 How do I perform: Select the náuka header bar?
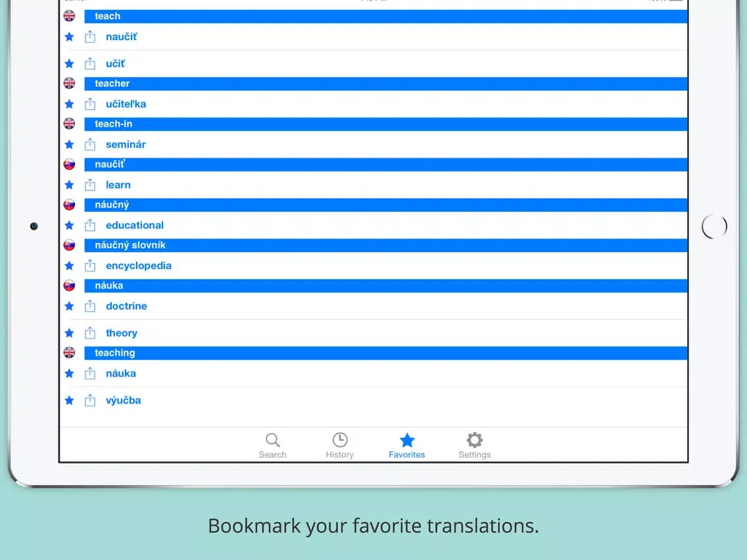point(386,286)
